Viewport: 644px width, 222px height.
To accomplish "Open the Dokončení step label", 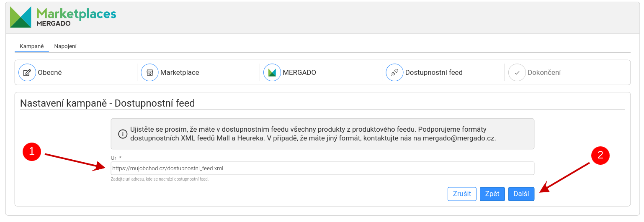I will (x=544, y=73).
